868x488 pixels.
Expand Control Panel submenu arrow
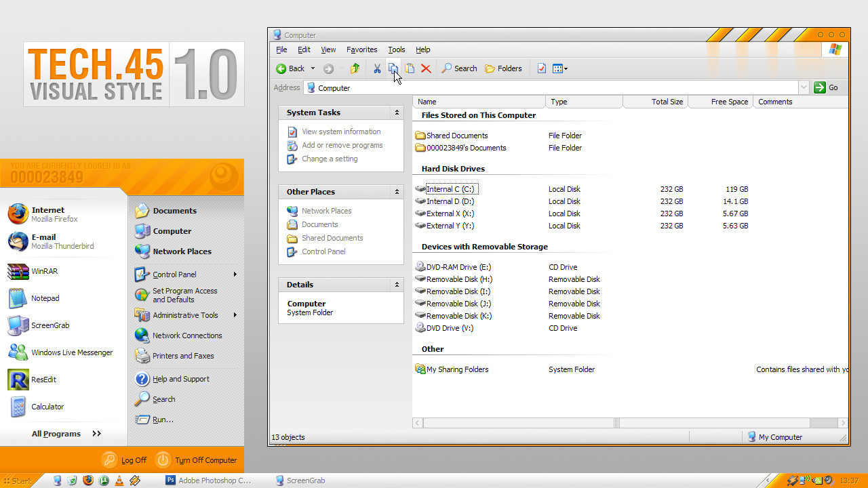(235, 274)
